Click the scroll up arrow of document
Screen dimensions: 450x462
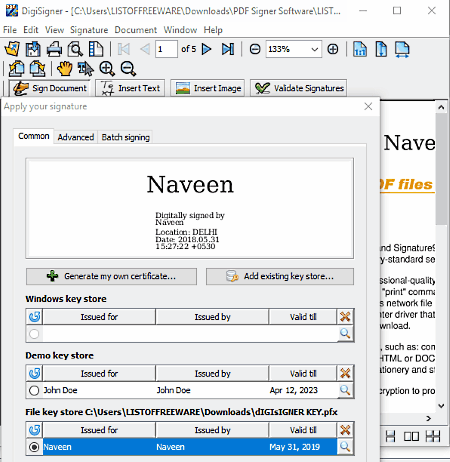coord(441,107)
